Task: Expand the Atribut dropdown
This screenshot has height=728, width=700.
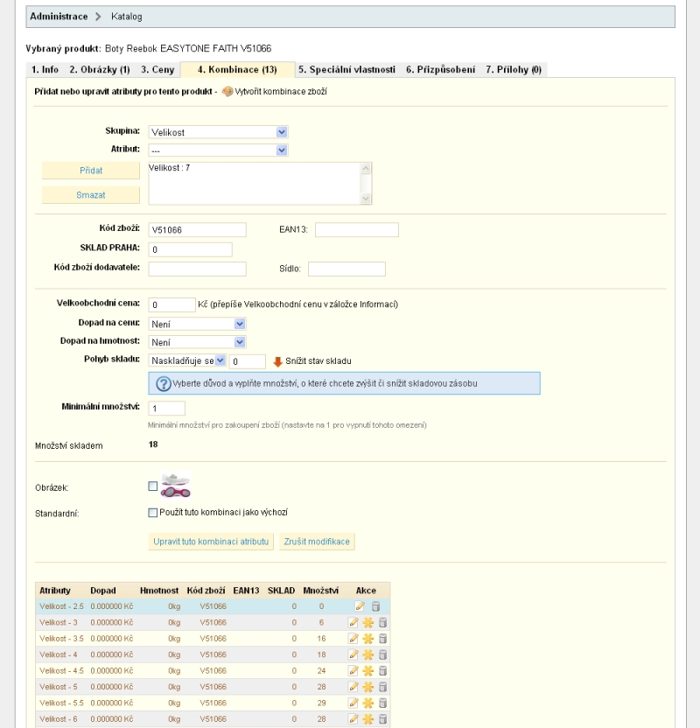Action: click(x=219, y=150)
